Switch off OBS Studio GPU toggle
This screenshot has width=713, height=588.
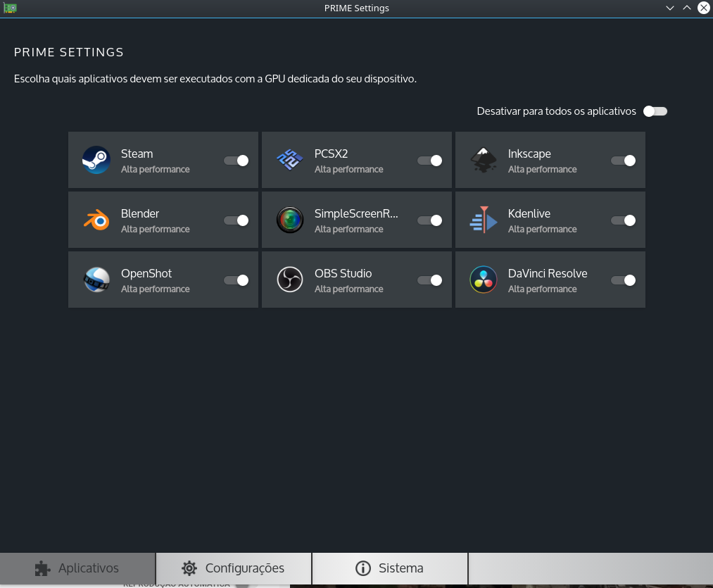point(430,280)
